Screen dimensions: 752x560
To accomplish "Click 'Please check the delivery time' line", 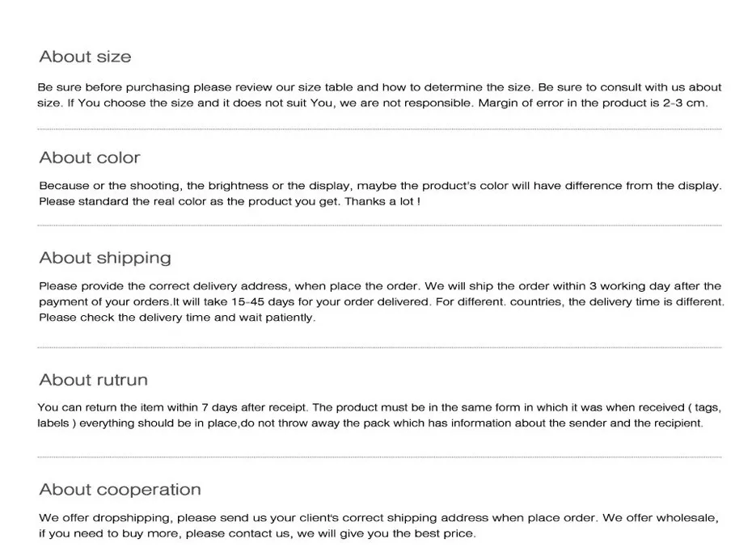I will click(177, 318).
